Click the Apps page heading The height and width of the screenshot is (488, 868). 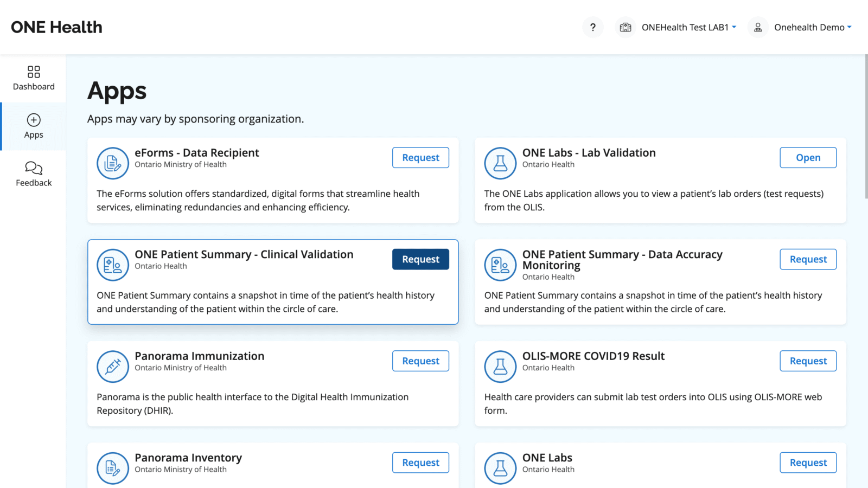[117, 91]
